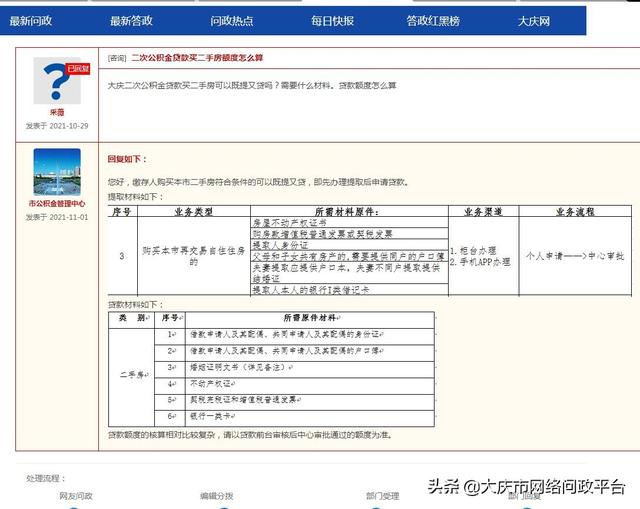The height and width of the screenshot is (509, 640).
Task: Open the 市公积金管理中心 name link
Action: [x=57, y=203]
